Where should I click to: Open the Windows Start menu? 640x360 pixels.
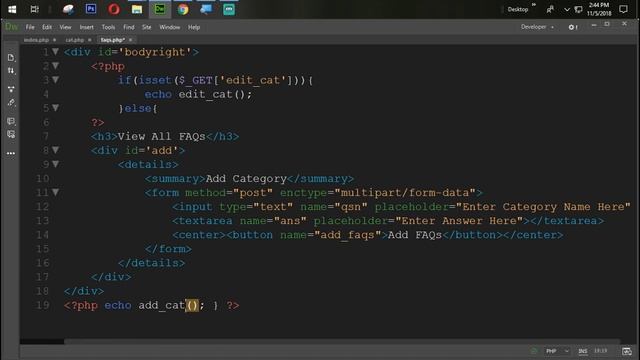tap(12, 9)
